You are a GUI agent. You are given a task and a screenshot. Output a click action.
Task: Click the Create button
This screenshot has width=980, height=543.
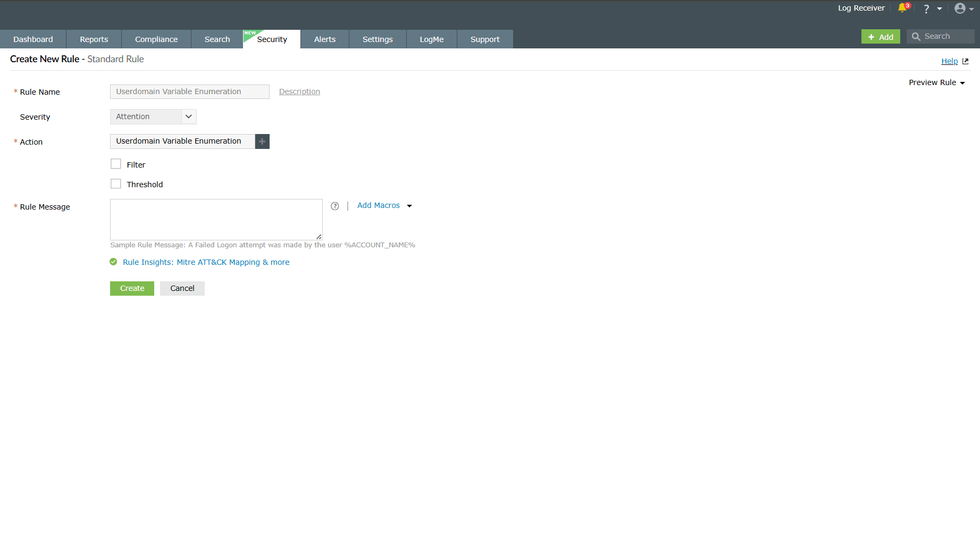pos(131,288)
